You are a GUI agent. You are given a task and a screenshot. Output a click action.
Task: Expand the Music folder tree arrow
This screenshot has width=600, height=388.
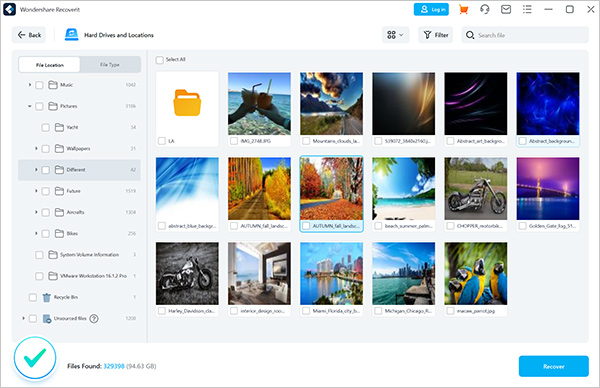click(x=29, y=85)
